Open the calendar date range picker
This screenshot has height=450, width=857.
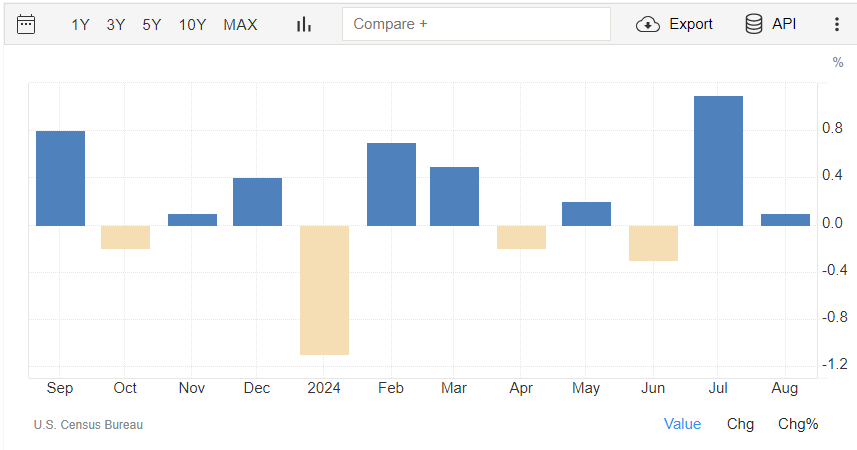click(27, 24)
